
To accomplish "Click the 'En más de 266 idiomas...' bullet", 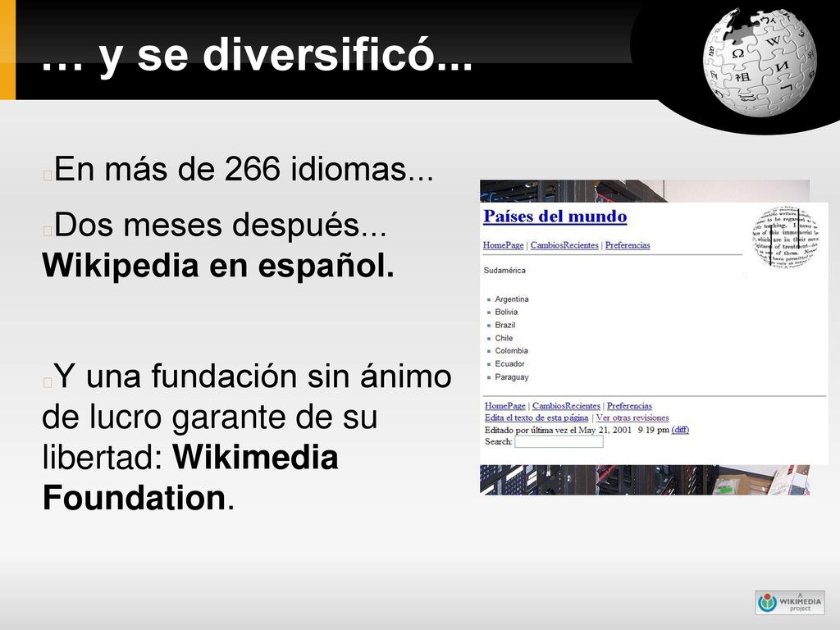I will tap(243, 169).
